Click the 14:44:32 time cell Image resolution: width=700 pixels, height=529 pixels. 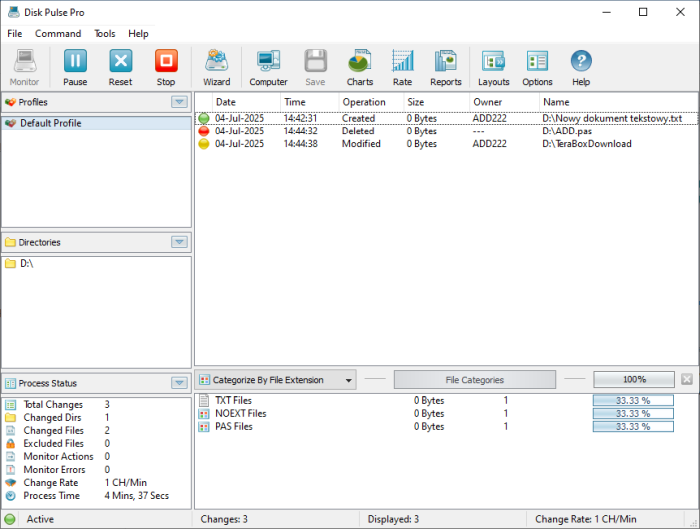point(300,131)
